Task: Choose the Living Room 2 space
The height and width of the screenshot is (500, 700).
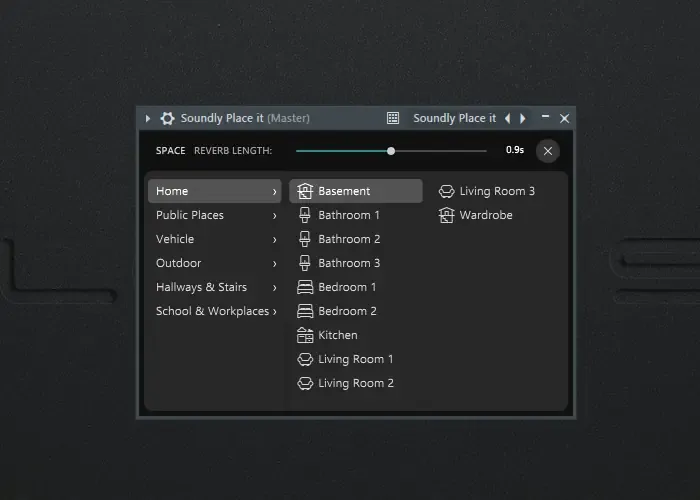Action: [356, 383]
